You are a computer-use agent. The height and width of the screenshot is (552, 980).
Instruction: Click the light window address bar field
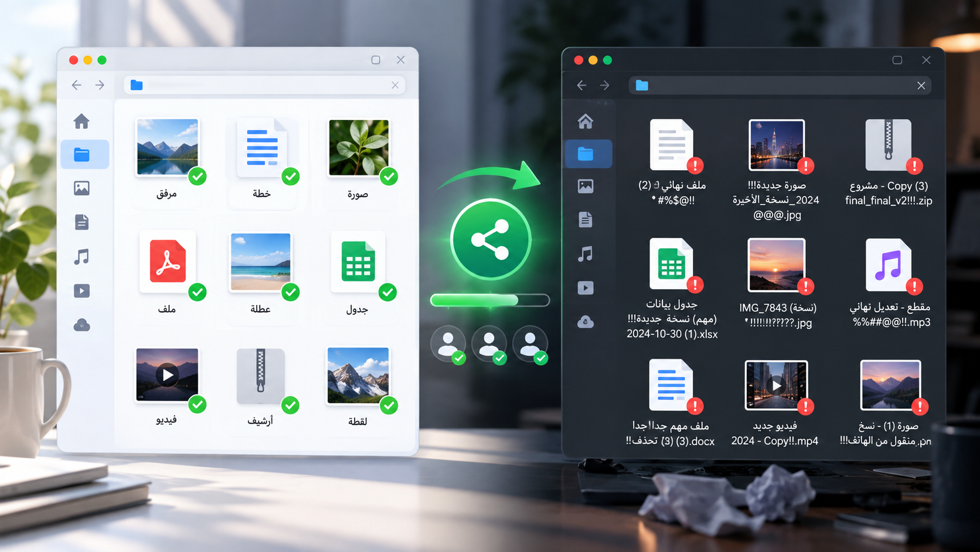[264, 85]
